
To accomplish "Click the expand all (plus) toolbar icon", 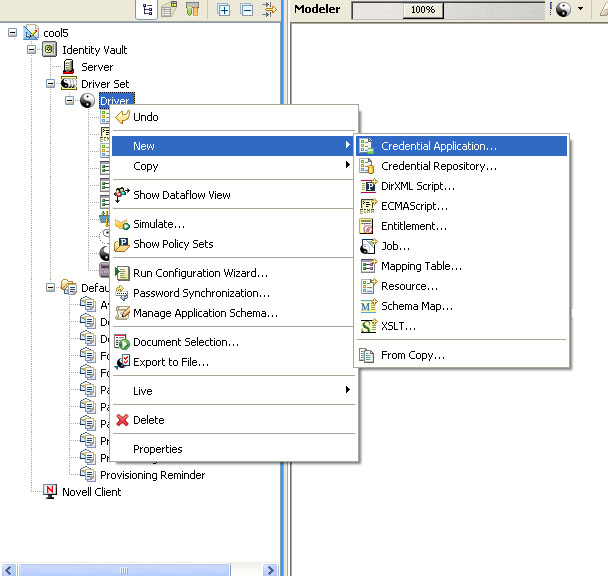I will coord(224,10).
